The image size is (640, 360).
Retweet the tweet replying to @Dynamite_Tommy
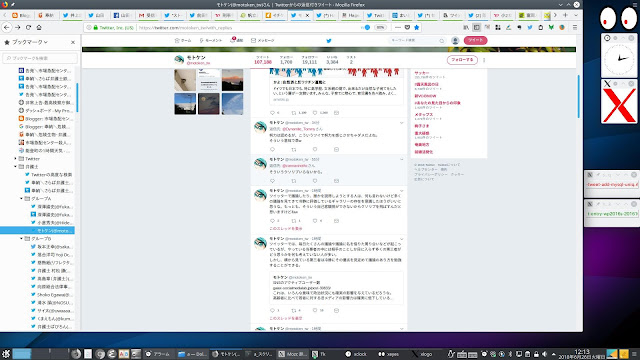pyautogui.click(x=293, y=149)
